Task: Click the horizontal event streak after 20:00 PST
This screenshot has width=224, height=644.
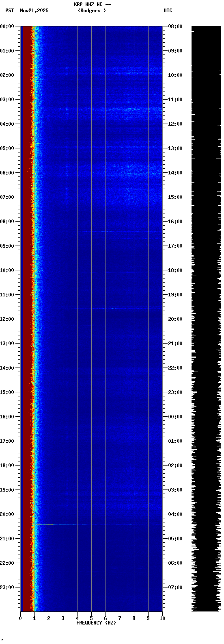Action: (x=84, y=524)
